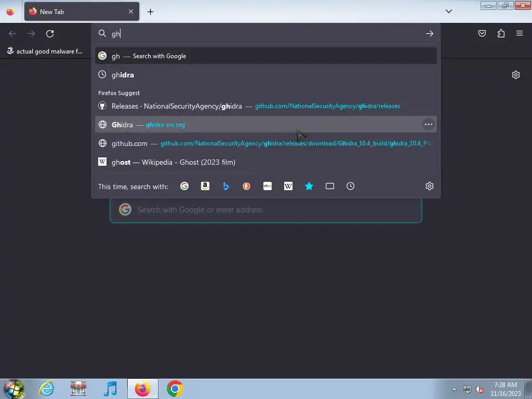532x399 pixels.
Task: Open github.com ghidra_10.4 download suggestion
Action: [266, 143]
